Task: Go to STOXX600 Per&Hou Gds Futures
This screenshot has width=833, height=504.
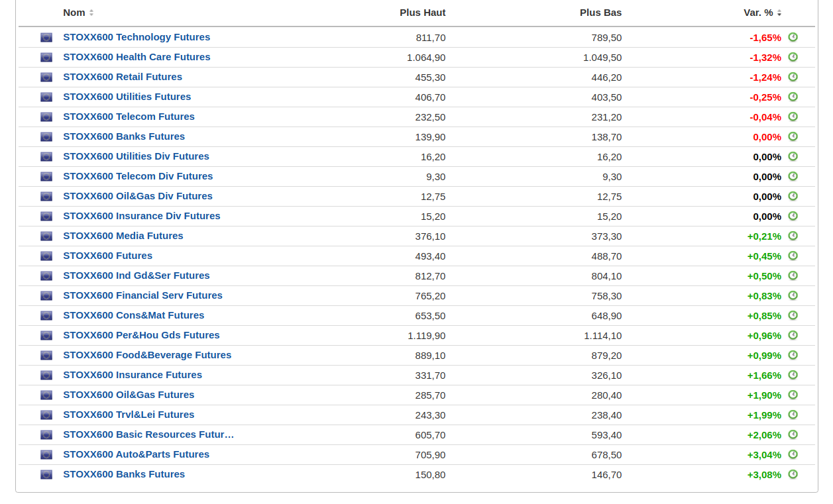Action: pos(141,335)
